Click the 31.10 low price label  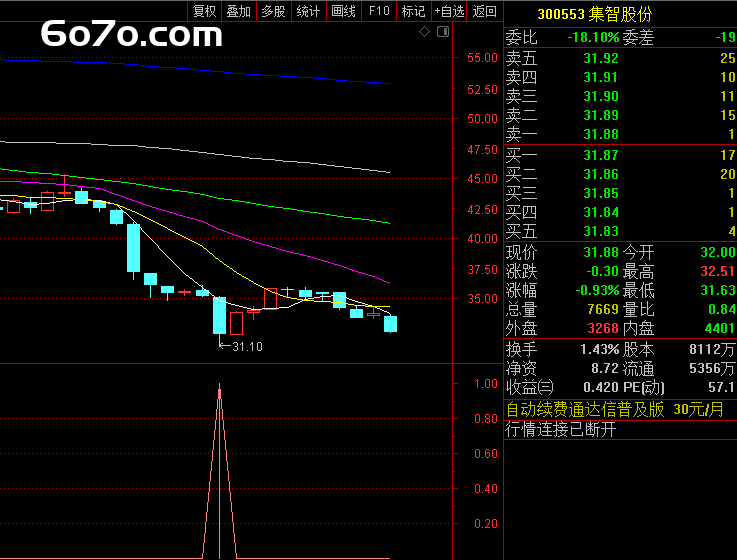(x=247, y=347)
